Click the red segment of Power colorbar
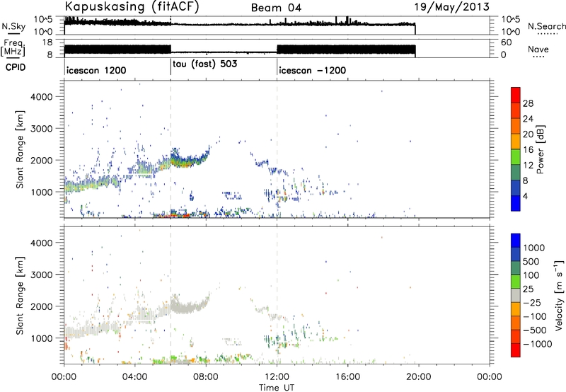Screen dimensions: 566x392 pos(516,95)
